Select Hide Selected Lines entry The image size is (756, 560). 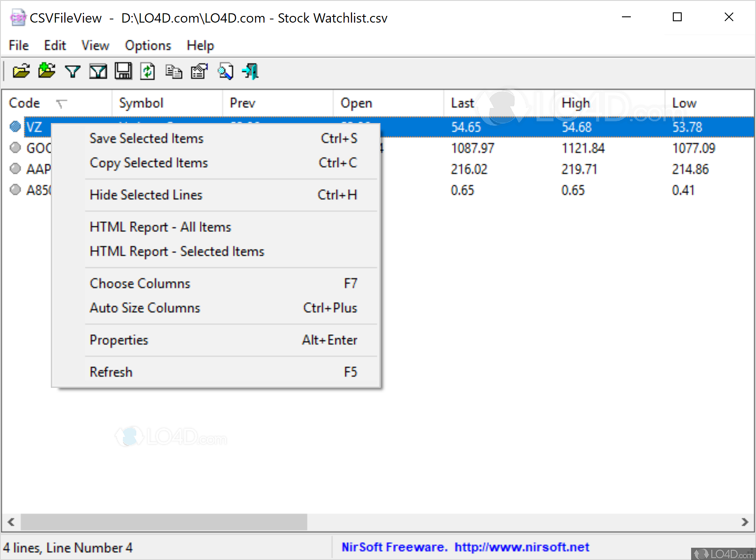pyautogui.click(x=217, y=195)
